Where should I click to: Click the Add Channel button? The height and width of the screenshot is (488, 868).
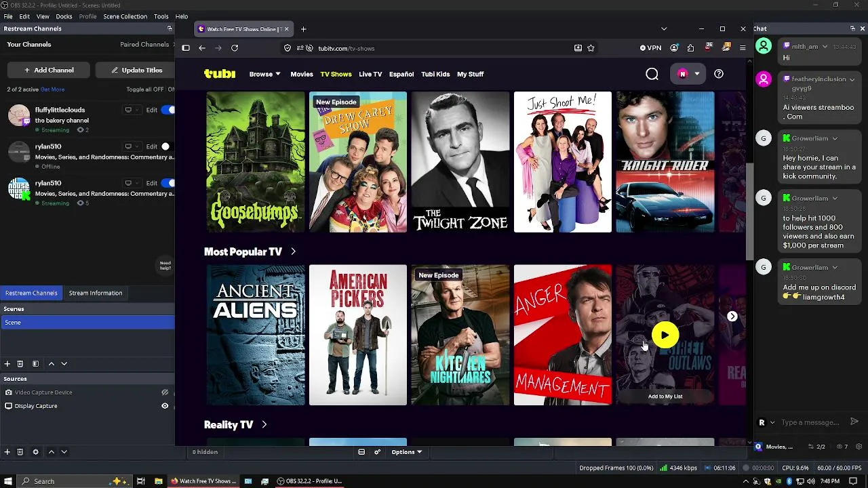coord(49,70)
